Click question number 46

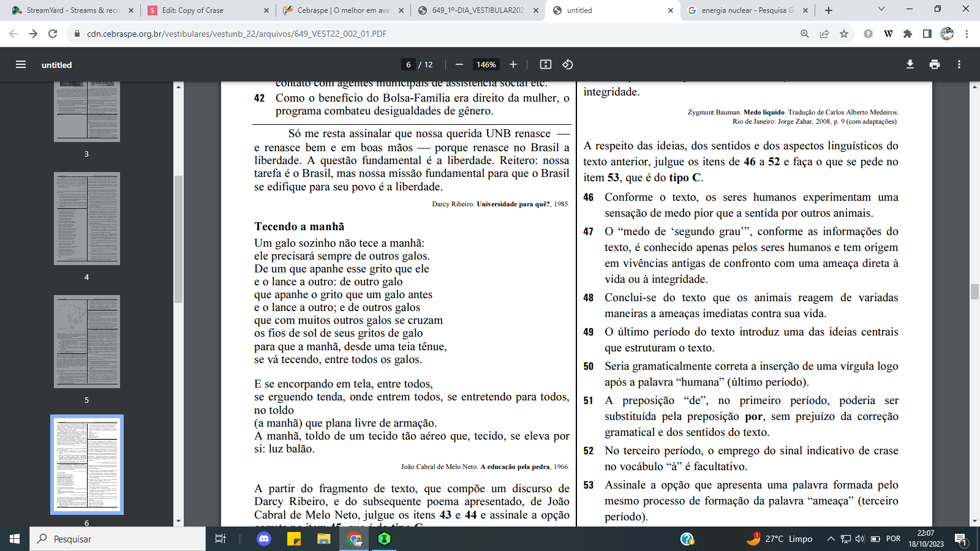click(x=589, y=197)
